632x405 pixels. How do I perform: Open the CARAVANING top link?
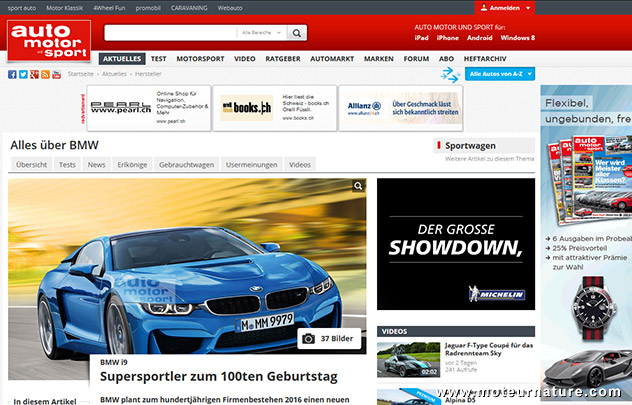click(189, 8)
